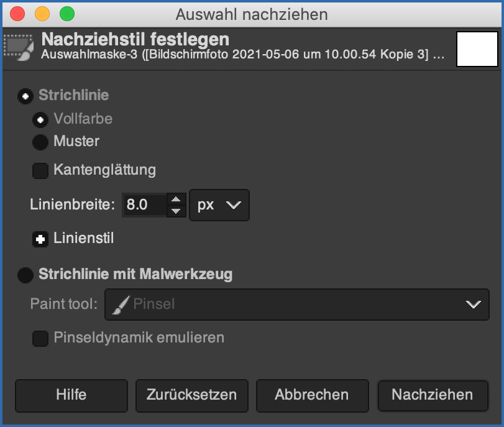Click inside the Linienbreite value field
504x427 pixels.
point(145,205)
